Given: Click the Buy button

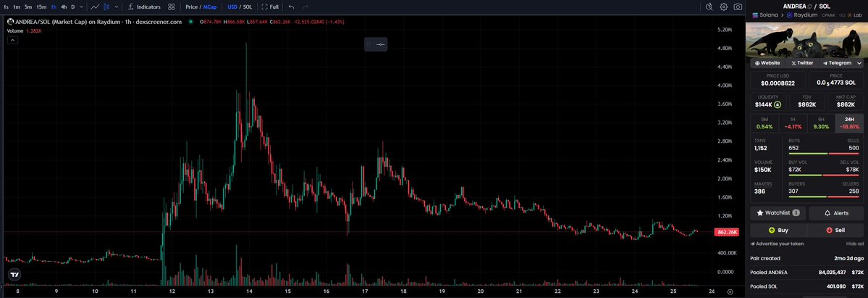Looking at the screenshot, I should pyautogui.click(x=778, y=230).
